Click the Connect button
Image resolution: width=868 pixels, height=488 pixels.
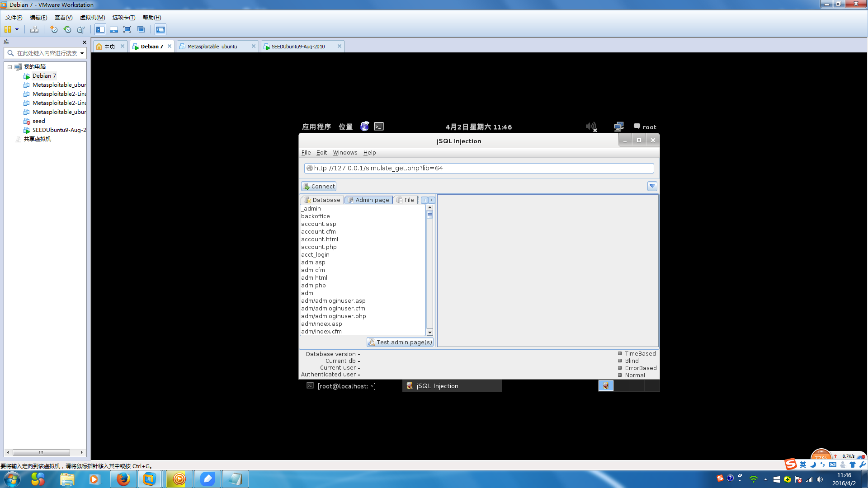[319, 186]
